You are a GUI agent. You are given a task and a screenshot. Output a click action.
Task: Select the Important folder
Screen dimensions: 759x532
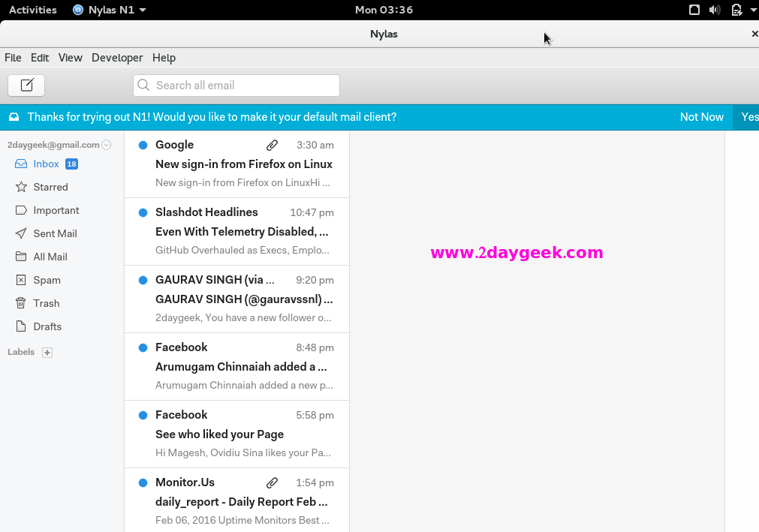tap(56, 210)
